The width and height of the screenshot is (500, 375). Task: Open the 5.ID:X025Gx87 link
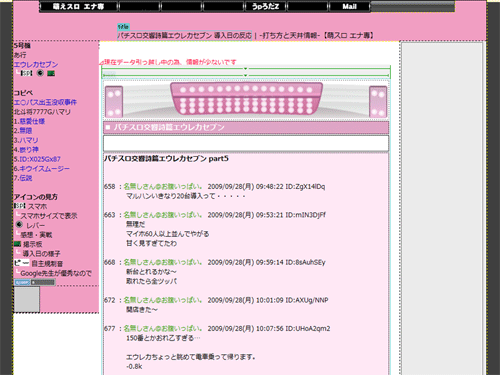(x=37, y=159)
